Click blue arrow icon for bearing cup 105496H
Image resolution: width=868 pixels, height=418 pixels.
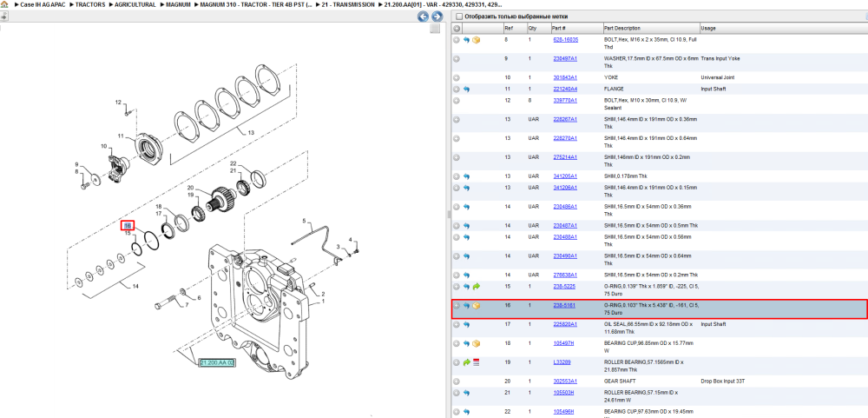pyautogui.click(x=467, y=412)
